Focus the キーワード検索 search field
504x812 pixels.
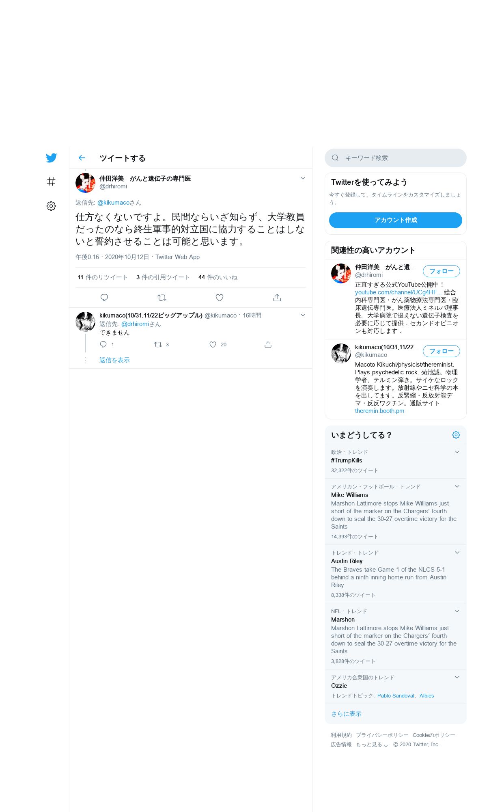pyautogui.click(x=396, y=158)
